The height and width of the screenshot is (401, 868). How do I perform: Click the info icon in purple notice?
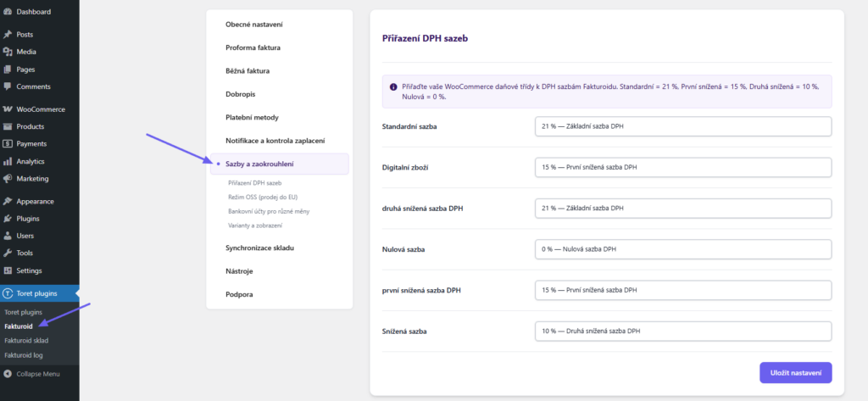pos(393,87)
